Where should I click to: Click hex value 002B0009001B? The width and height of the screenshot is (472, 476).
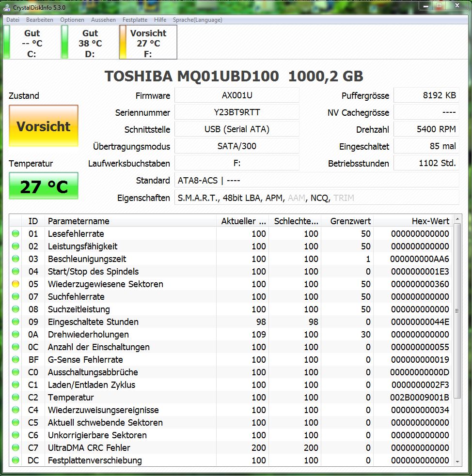pyautogui.click(x=420, y=397)
